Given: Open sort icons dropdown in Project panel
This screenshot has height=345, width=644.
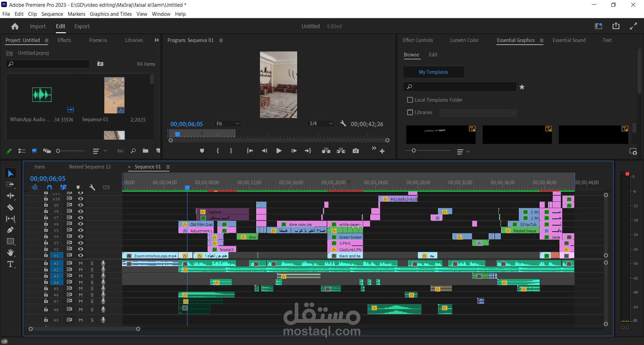Looking at the screenshot, I should click(x=100, y=151).
